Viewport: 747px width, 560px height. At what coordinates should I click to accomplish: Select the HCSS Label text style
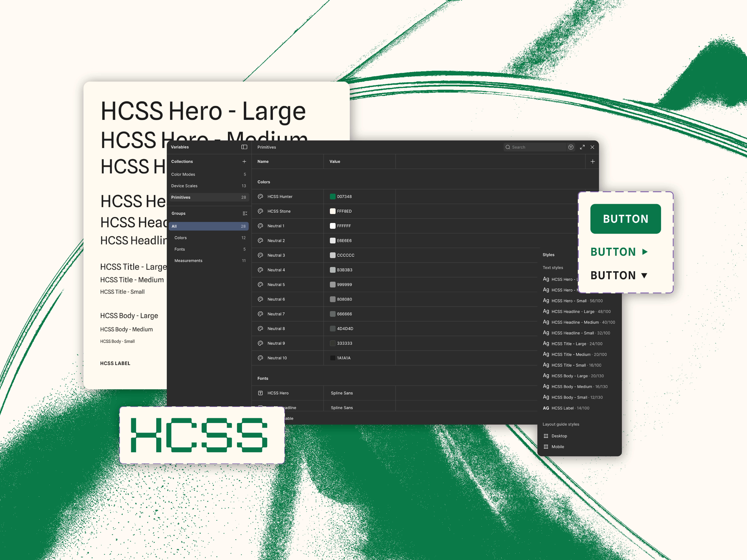[x=566, y=408]
